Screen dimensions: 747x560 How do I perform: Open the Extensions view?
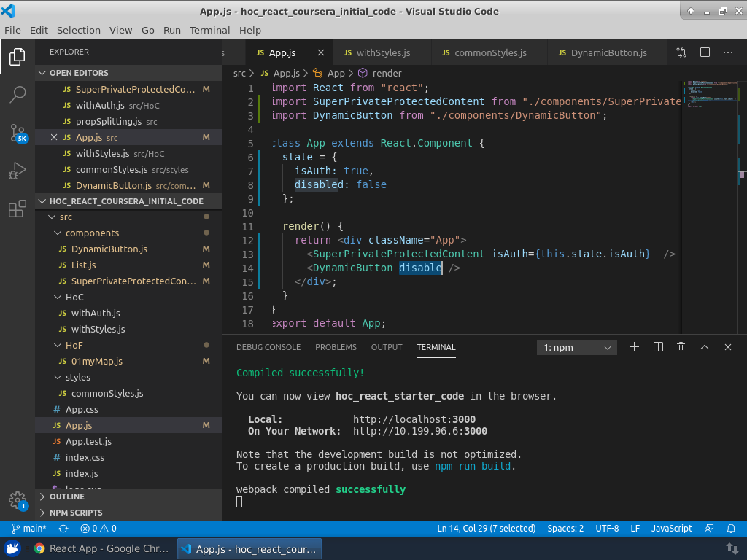pos(18,210)
